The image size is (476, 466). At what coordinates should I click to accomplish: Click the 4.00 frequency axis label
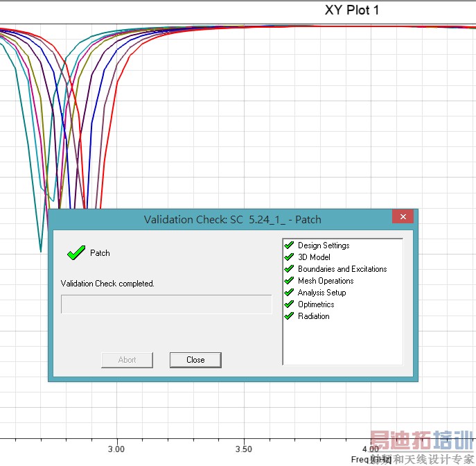(x=371, y=449)
